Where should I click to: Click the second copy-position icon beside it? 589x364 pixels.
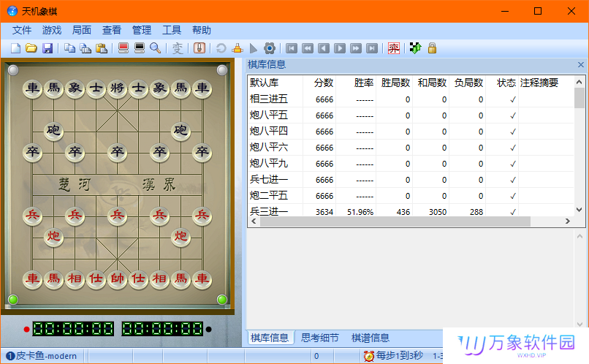85,48
